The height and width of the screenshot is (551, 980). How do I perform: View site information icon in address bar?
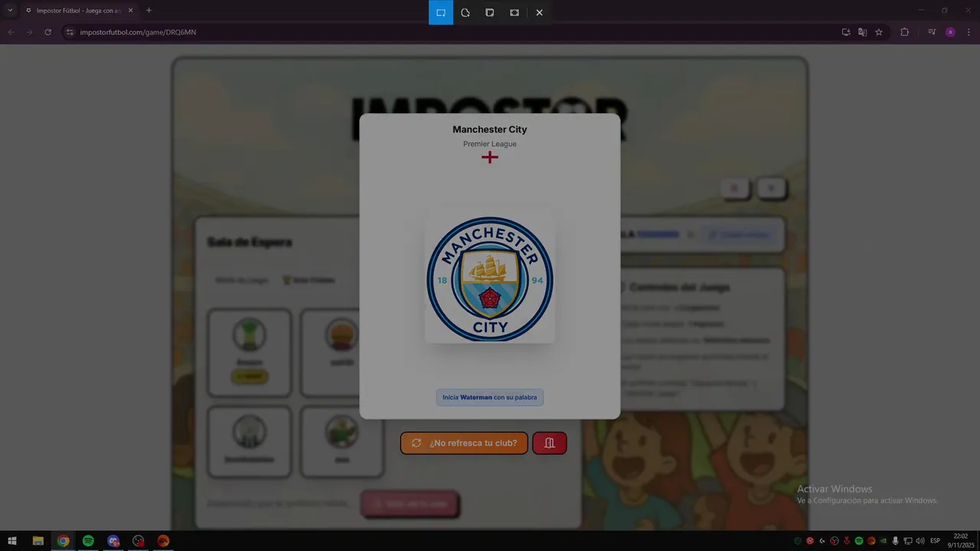pyautogui.click(x=70, y=32)
